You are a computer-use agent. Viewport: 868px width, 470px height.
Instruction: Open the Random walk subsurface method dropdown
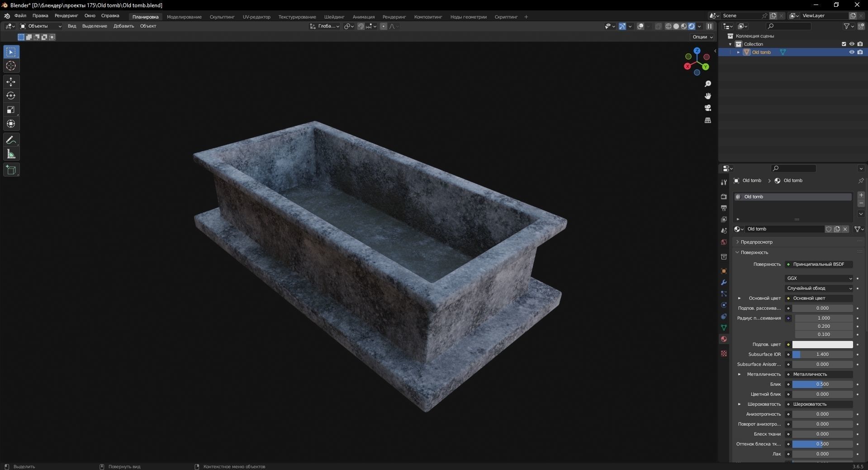tap(819, 288)
